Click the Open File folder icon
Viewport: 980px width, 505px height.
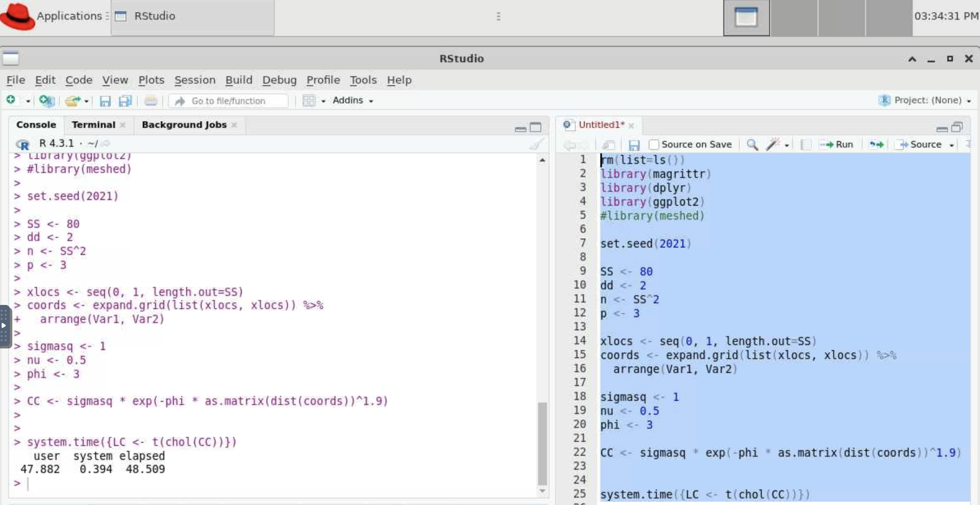click(x=73, y=100)
